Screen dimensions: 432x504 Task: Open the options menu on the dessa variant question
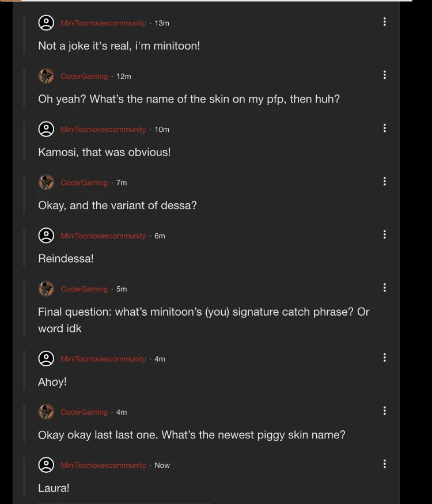coord(385,181)
